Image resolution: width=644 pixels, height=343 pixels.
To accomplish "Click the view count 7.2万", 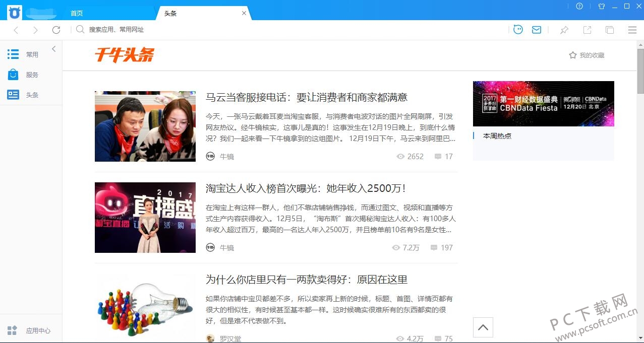I will click(x=411, y=248).
